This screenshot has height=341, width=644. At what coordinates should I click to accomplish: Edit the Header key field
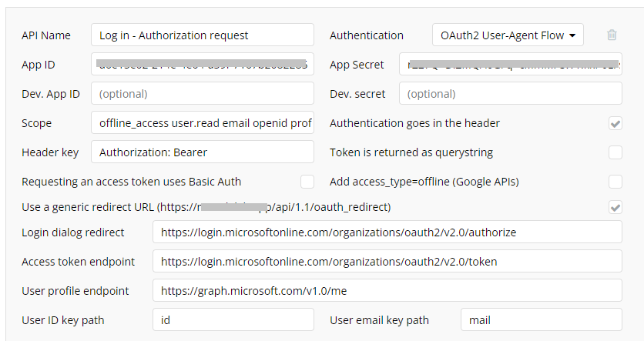pyautogui.click(x=203, y=152)
